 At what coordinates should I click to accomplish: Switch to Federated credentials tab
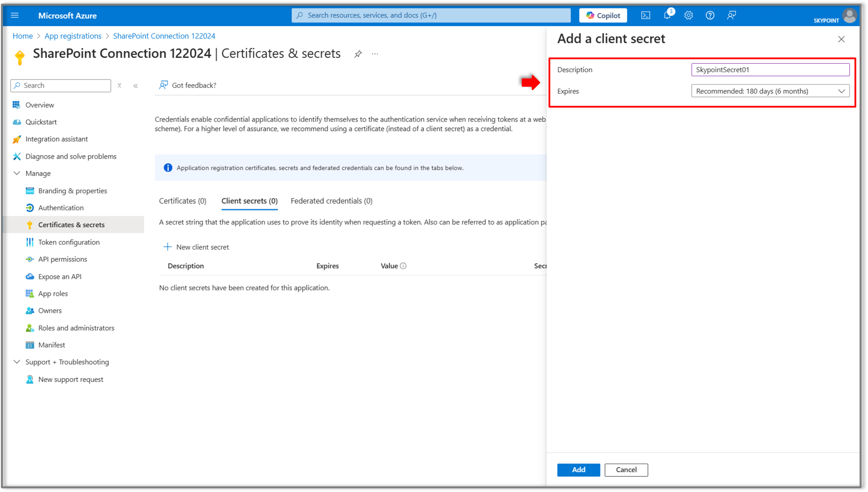[331, 201]
